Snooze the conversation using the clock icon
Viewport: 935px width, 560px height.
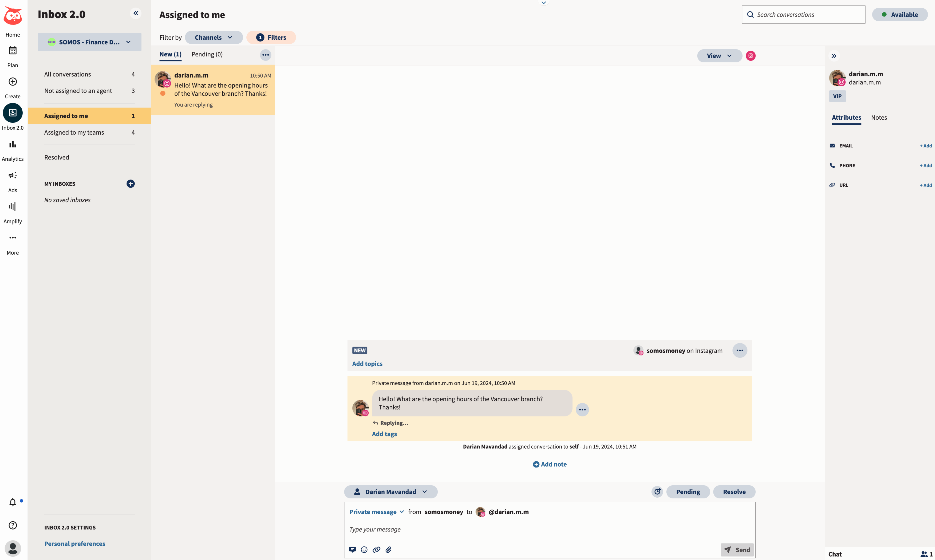[657, 491]
